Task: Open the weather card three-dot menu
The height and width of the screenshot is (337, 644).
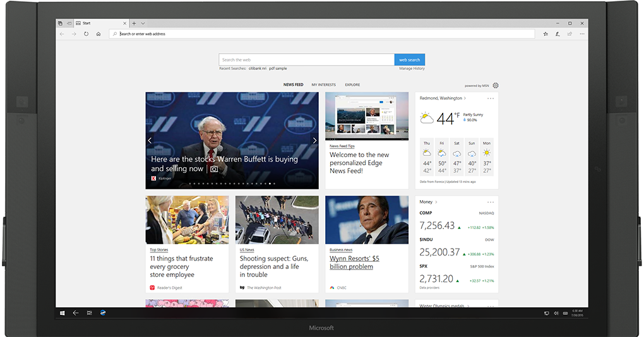Action: [491, 98]
